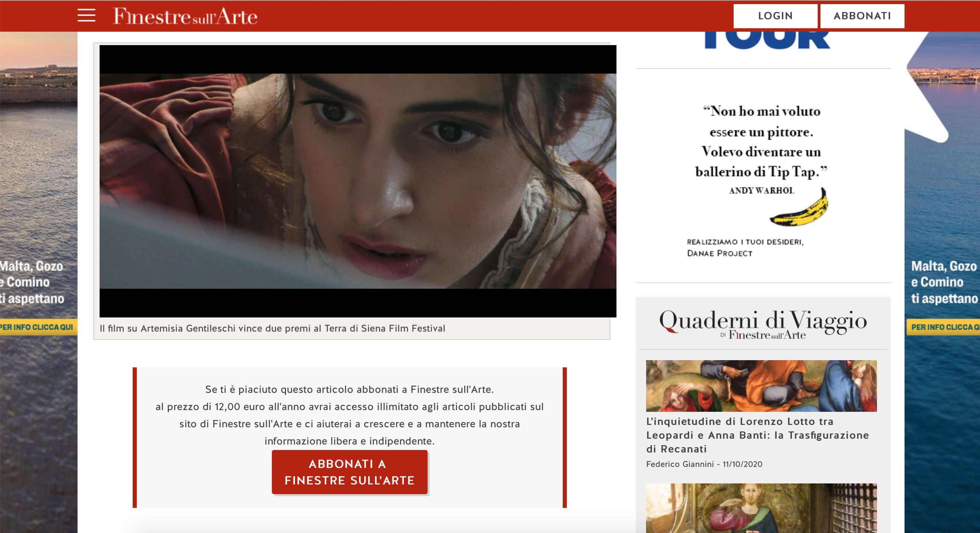Open the Artemisia Gentileschi film festival caption link
Viewport: 980px width, 533px height.
pyautogui.click(x=272, y=328)
